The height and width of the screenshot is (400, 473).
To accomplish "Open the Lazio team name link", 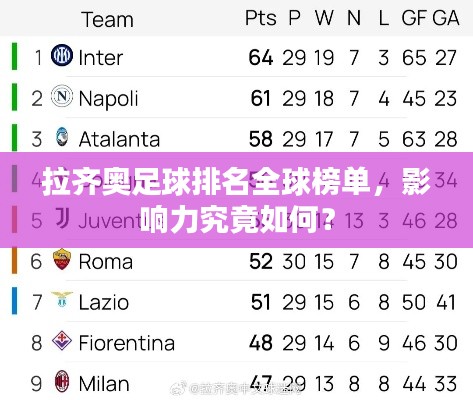I will pos(104,302).
